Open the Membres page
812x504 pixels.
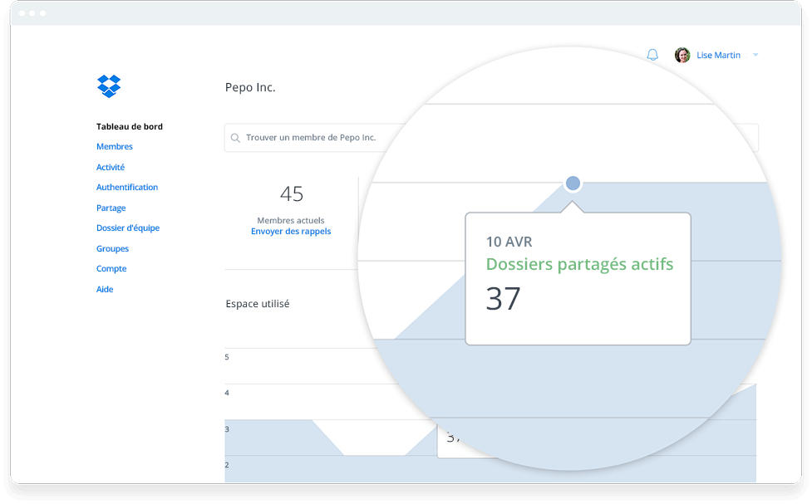(x=115, y=147)
